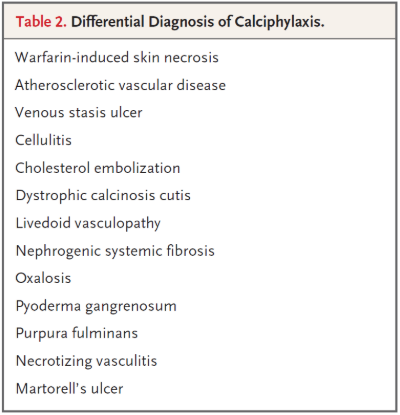The width and height of the screenshot is (400, 415).
Task: Select "Nephrogenic systemic fibrosis" entry
Action: click(x=115, y=251)
